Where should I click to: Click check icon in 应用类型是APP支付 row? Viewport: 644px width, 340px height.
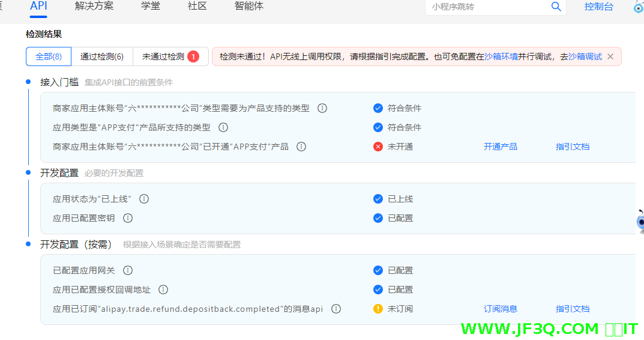[x=378, y=127]
